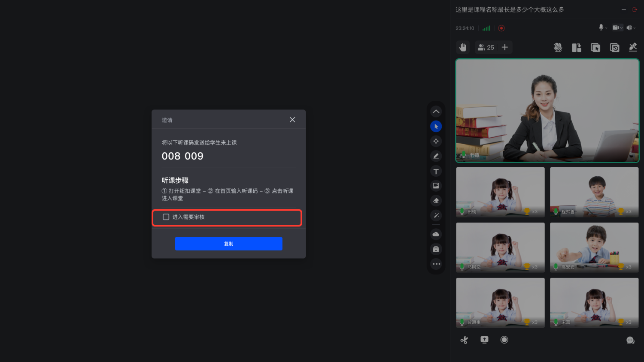The image size is (644, 362).
Task: Expand the microphone options dropdown arrow
Action: pos(606,28)
